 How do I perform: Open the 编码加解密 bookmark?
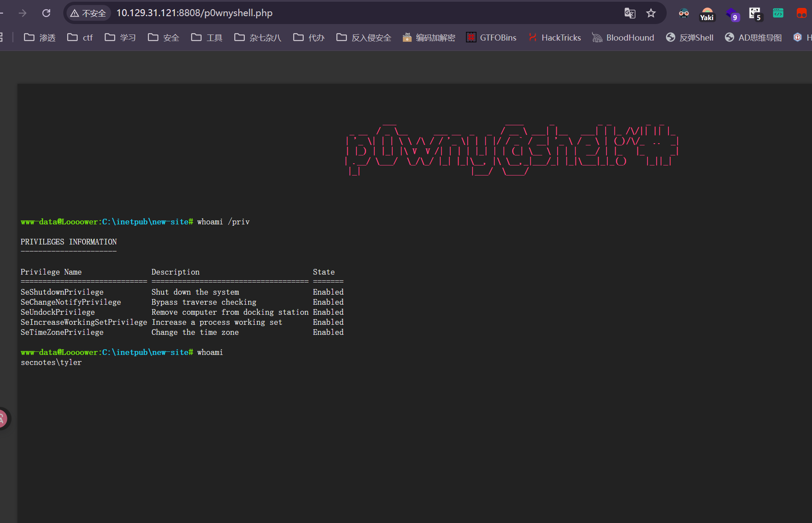(x=429, y=38)
